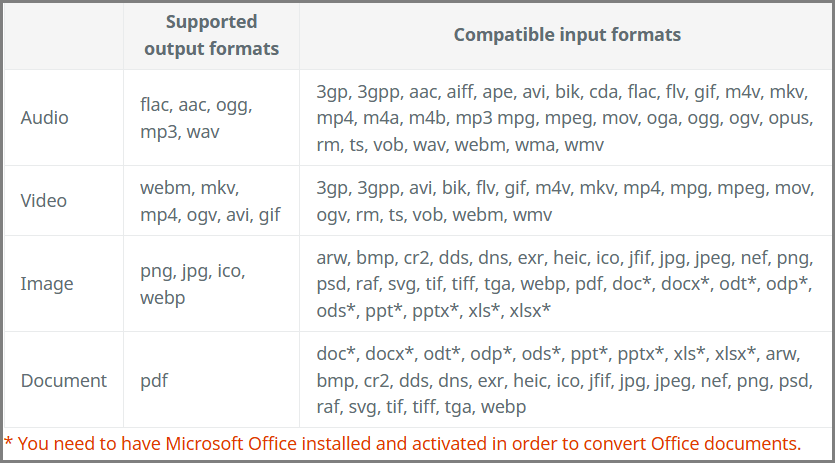Select the Document row label
The height and width of the screenshot is (463, 835).
click(x=63, y=381)
